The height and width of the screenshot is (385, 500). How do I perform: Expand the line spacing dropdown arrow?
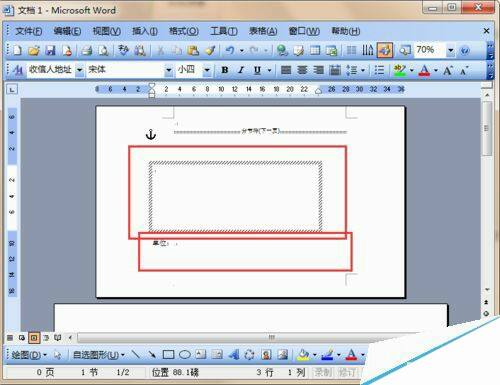(x=363, y=70)
